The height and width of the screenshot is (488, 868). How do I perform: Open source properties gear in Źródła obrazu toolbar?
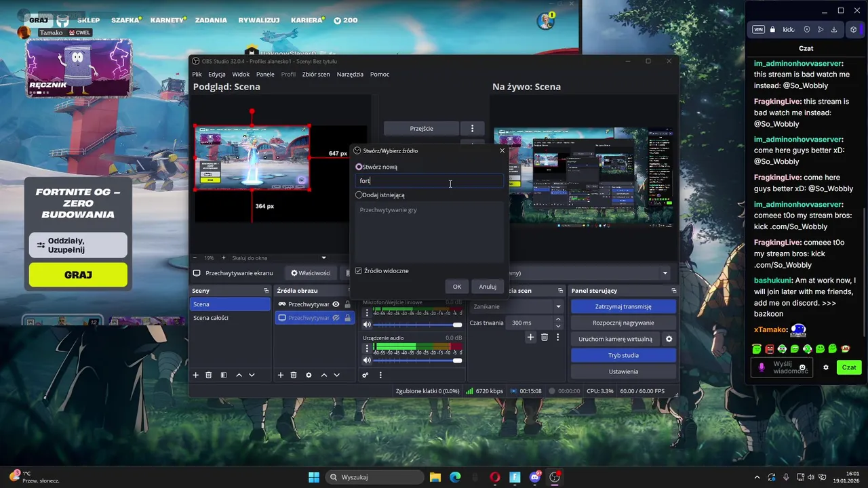pyautogui.click(x=309, y=375)
